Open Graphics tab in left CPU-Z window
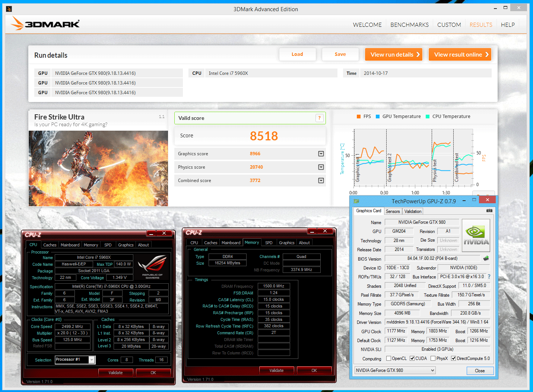This screenshot has width=533, height=392. click(x=126, y=245)
